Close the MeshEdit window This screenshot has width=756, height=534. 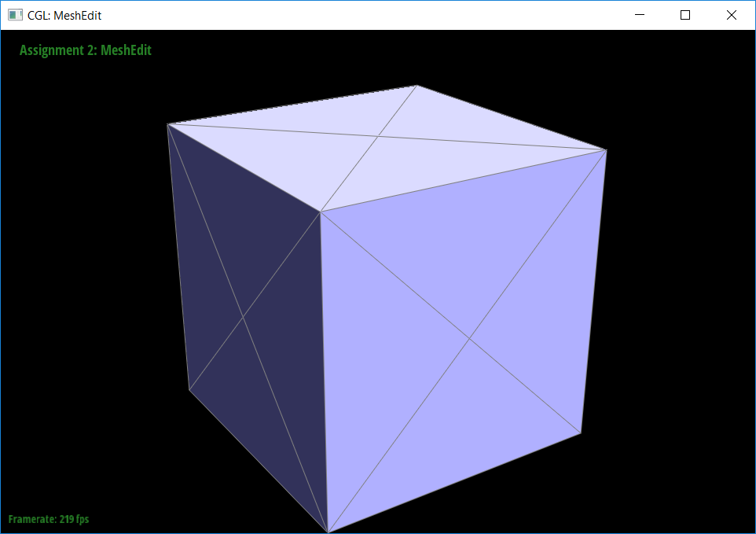tap(731, 15)
